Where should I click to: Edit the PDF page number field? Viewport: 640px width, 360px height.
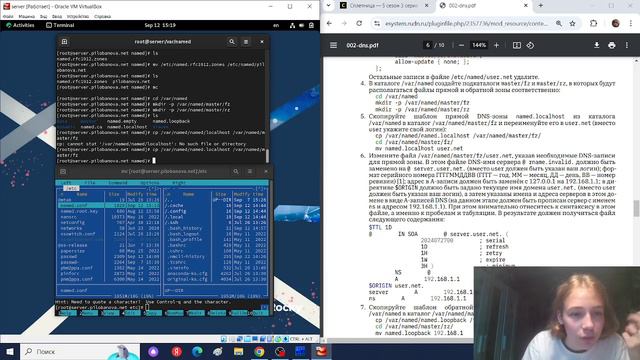[428, 45]
